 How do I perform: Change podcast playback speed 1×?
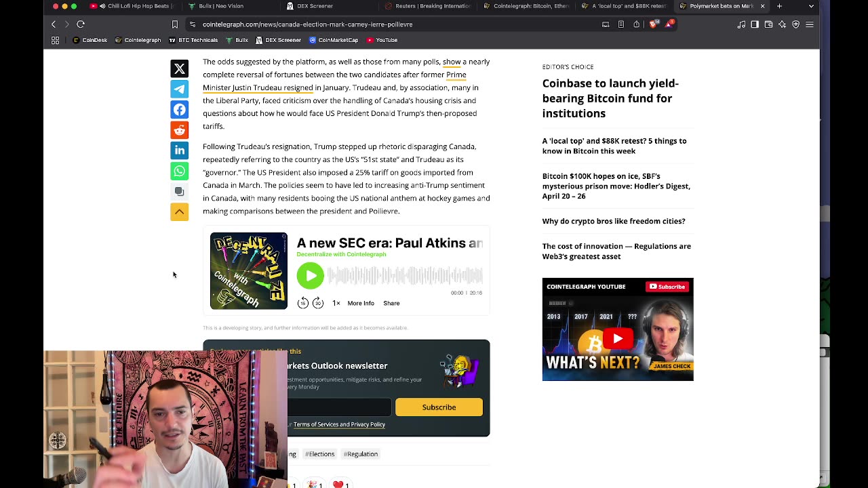336,303
